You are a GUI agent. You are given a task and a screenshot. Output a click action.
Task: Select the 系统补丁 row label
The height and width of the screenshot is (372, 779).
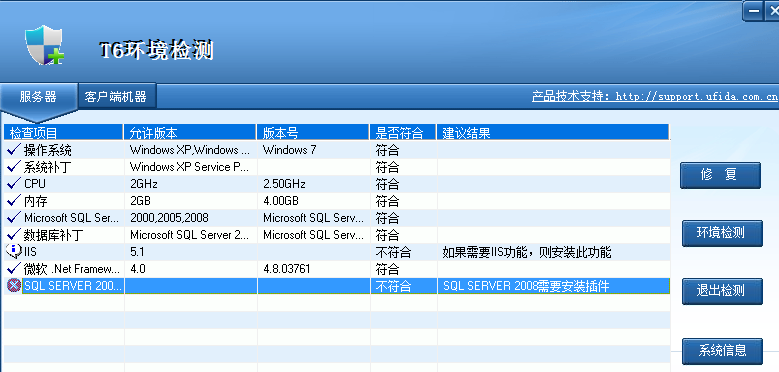(x=48, y=167)
